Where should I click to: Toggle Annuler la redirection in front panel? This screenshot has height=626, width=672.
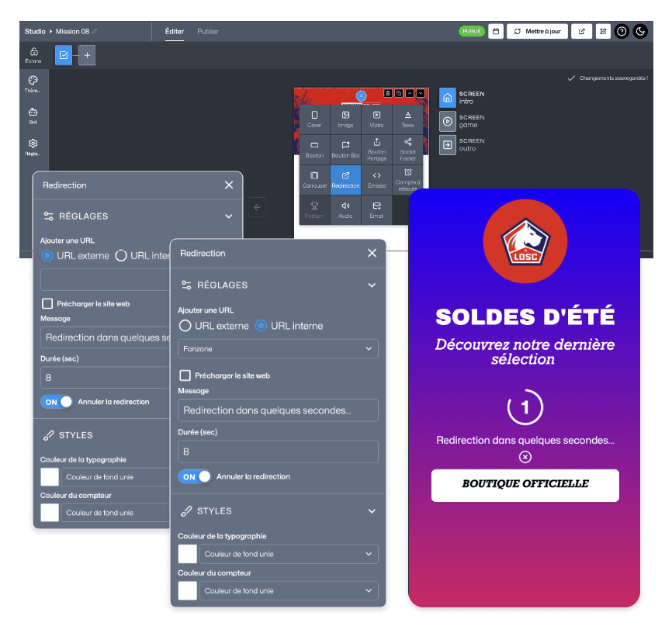[x=195, y=477]
